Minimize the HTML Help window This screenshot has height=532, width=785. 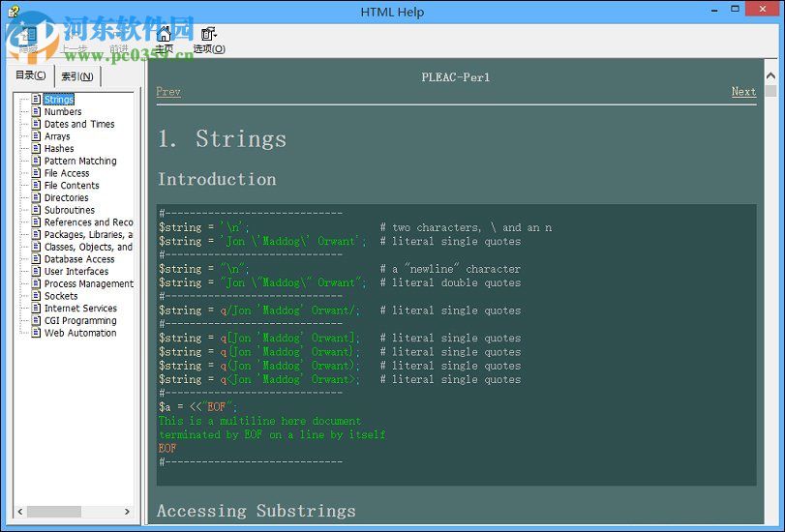(714, 10)
